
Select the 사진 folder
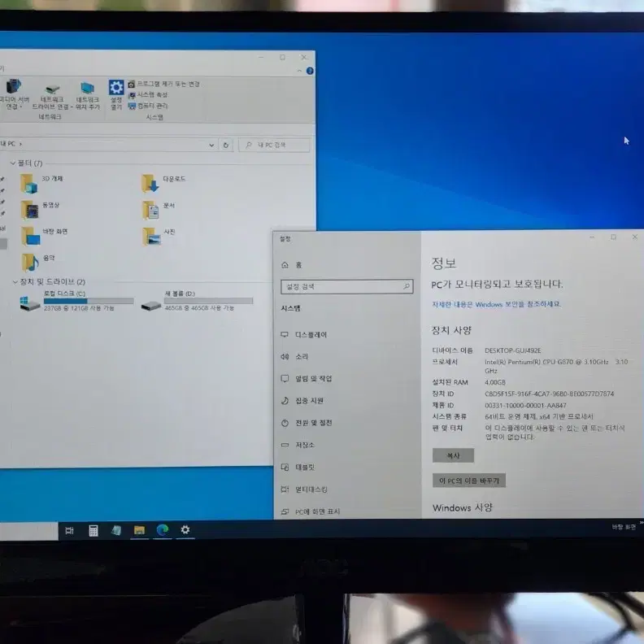159,236
